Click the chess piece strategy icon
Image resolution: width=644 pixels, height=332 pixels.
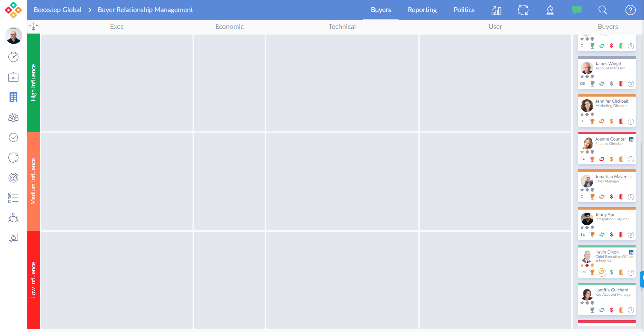[x=550, y=10]
